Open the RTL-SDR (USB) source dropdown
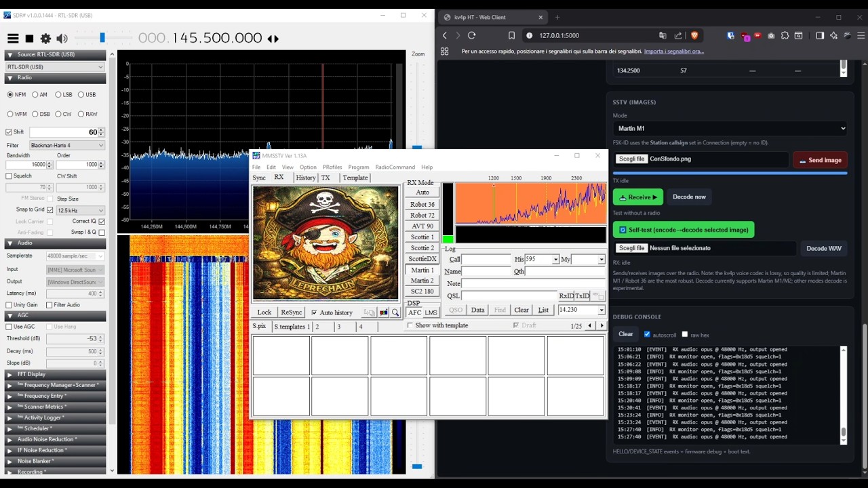 55,67
